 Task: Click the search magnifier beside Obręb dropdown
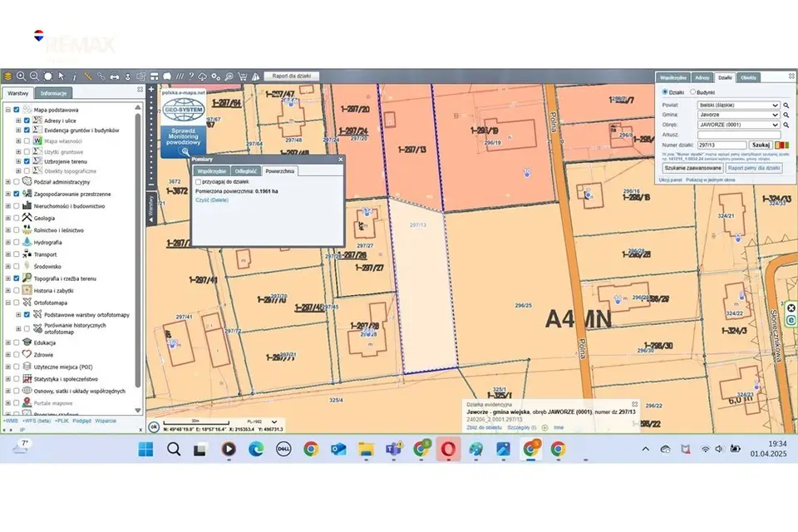click(x=786, y=125)
